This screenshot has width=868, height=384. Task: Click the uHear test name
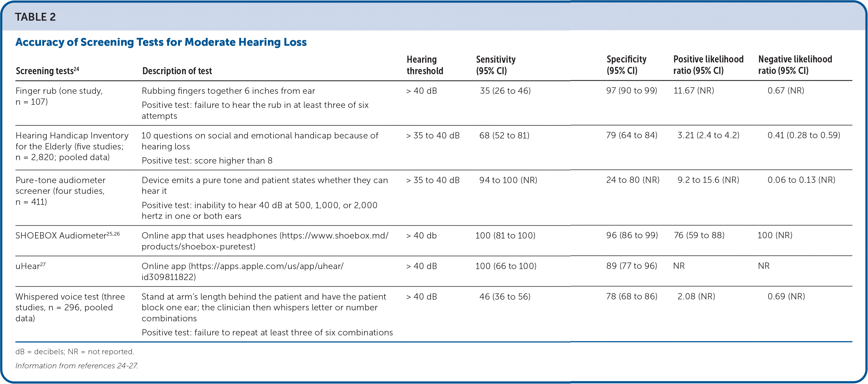30,266
